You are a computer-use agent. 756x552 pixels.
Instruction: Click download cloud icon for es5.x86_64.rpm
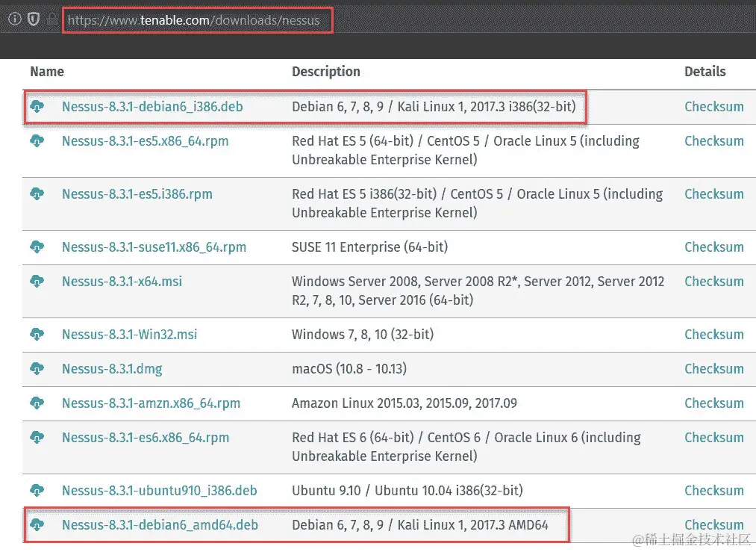click(37, 141)
